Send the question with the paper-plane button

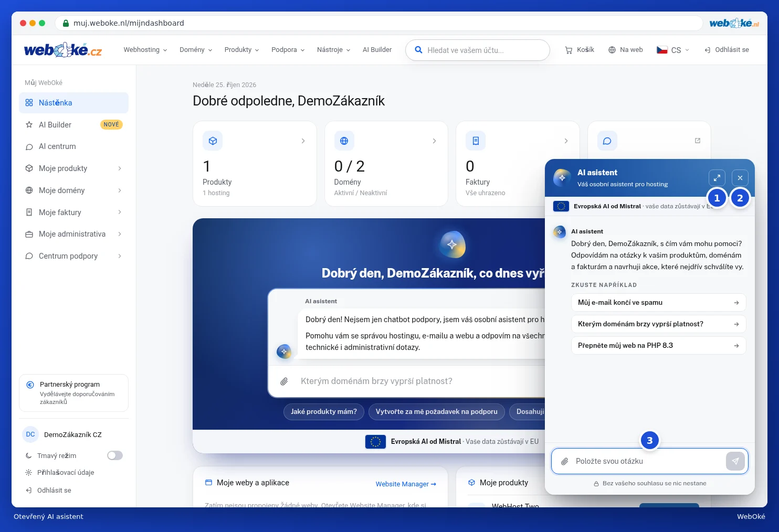[x=735, y=461]
